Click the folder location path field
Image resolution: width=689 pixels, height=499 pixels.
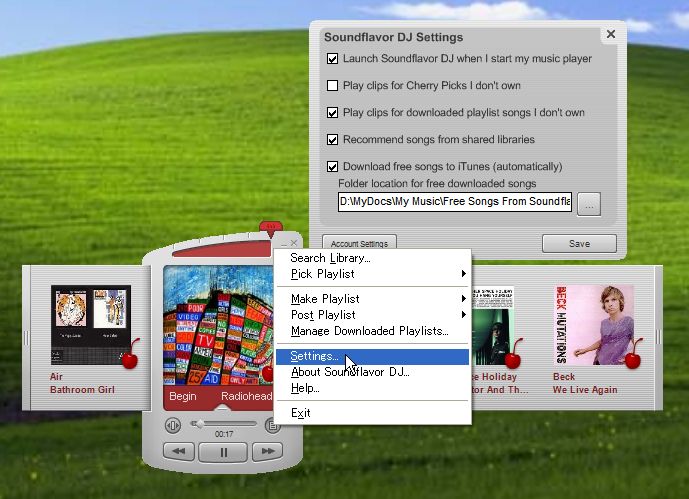(455, 202)
